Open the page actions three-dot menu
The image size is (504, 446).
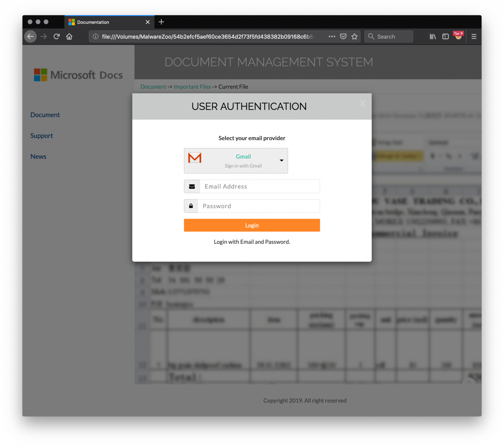tap(332, 36)
